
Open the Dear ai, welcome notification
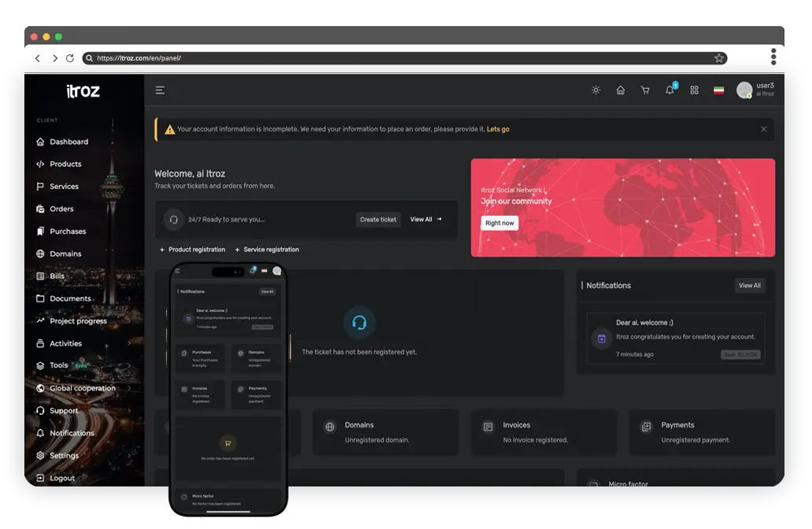pos(676,338)
